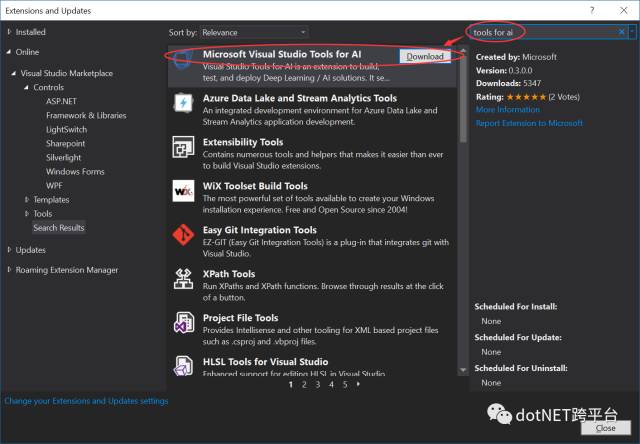640x444 pixels.
Task: Click the results scrollbar down arrow
Action: [463, 370]
